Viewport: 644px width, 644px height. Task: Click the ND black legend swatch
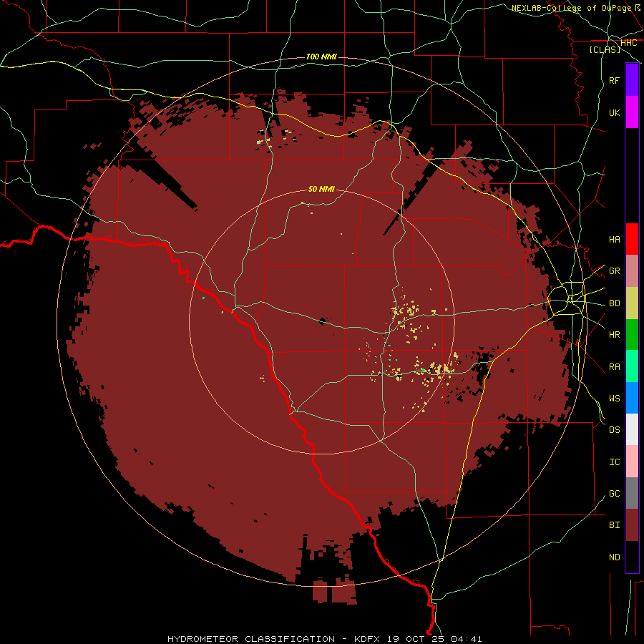(632, 557)
